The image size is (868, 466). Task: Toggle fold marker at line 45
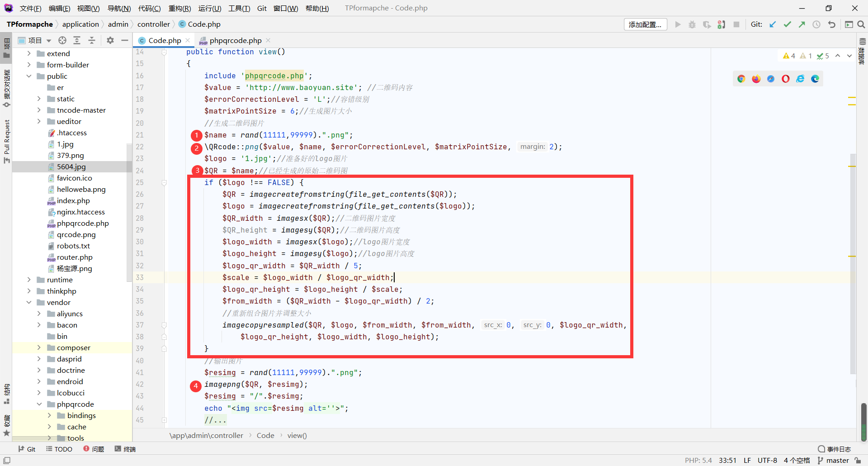(164, 420)
